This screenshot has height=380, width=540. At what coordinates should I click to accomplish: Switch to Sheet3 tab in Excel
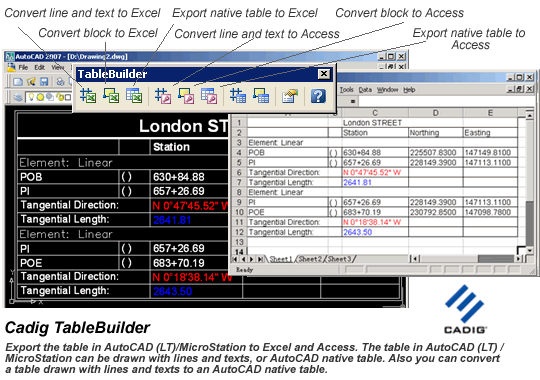(x=339, y=259)
